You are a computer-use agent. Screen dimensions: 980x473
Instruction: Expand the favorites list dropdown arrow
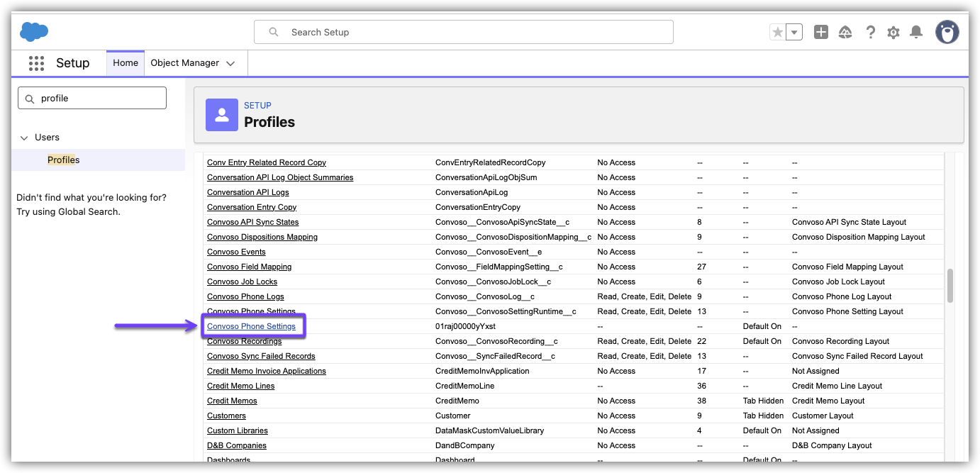pos(795,32)
